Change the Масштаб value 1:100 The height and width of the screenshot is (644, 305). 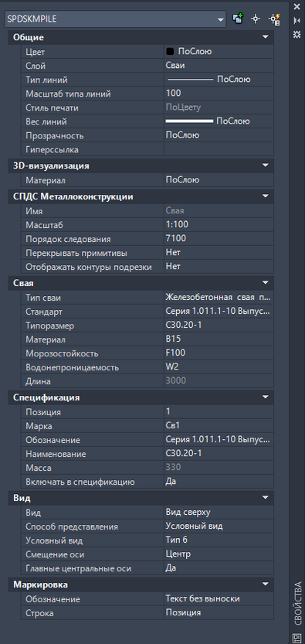click(x=219, y=225)
